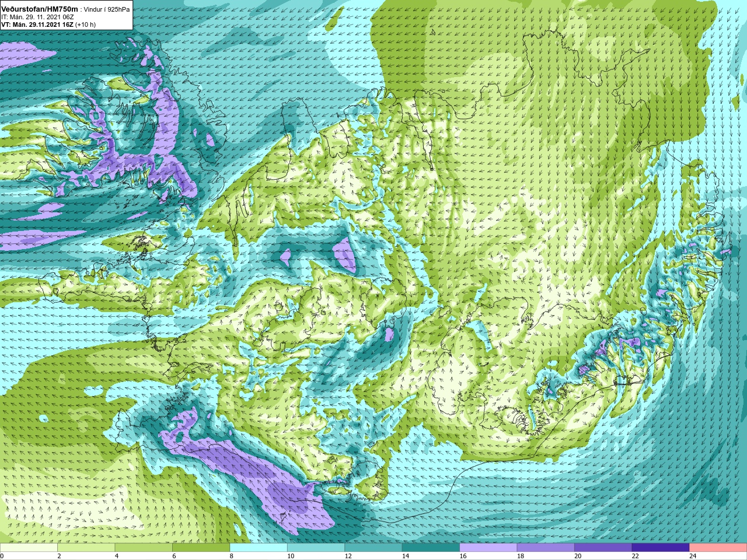Click the 14–16 dark teal legend swatch
Image resolution: width=747 pixels, height=560 pixels.
click(x=431, y=548)
